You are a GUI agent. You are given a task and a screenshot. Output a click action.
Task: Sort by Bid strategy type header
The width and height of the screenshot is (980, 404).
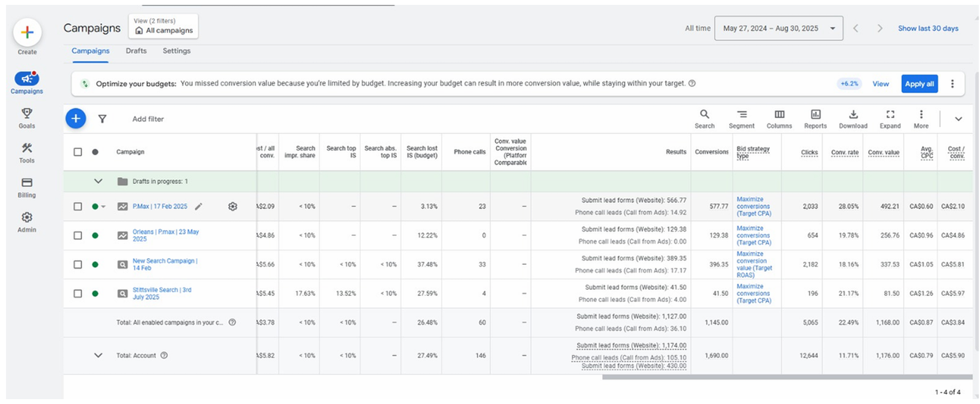[x=753, y=152]
